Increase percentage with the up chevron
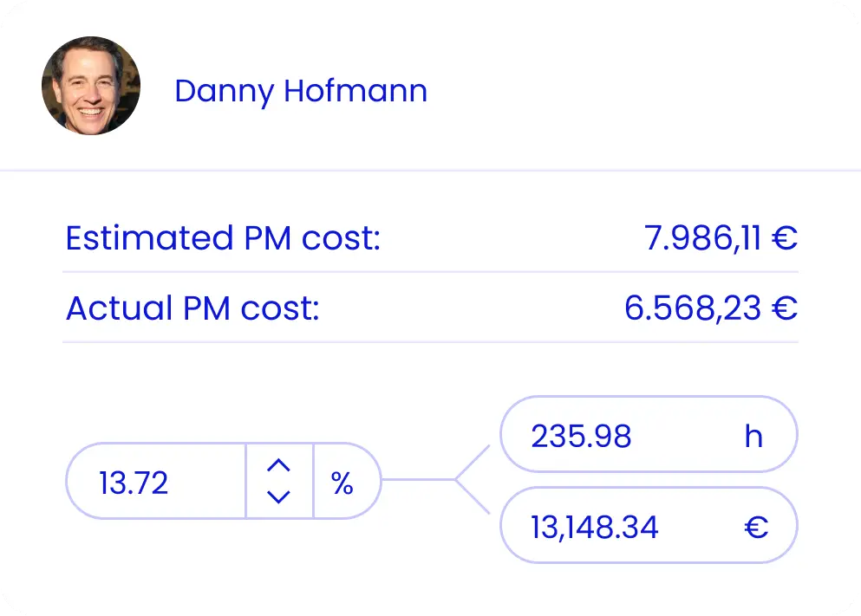Screen dimensions: 861x616 click(x=278, y=466)
